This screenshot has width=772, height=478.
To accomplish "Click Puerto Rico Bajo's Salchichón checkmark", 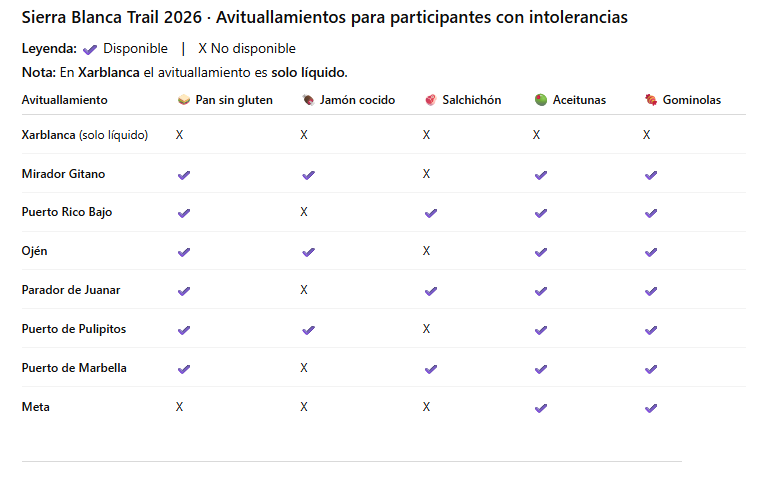I will [x=431, y=213].
